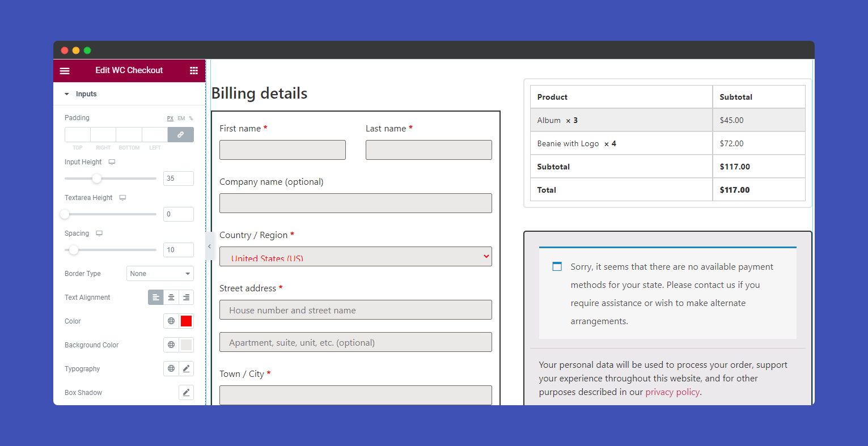This screenshot has width=868, height=446.
Task: Switch padding unit to EM
Action: pos(181,118)
